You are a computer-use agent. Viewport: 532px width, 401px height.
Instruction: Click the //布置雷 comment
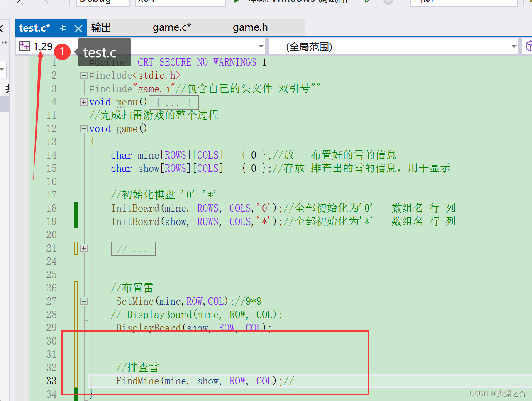point(132,288)
